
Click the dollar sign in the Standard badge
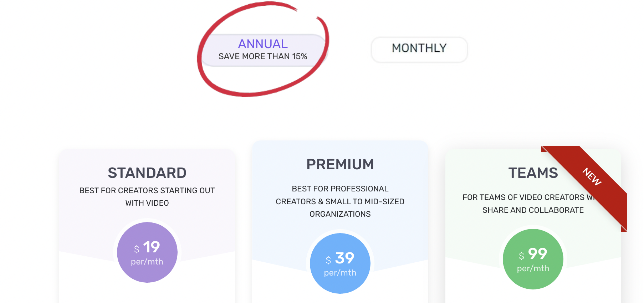pos(137,249)
